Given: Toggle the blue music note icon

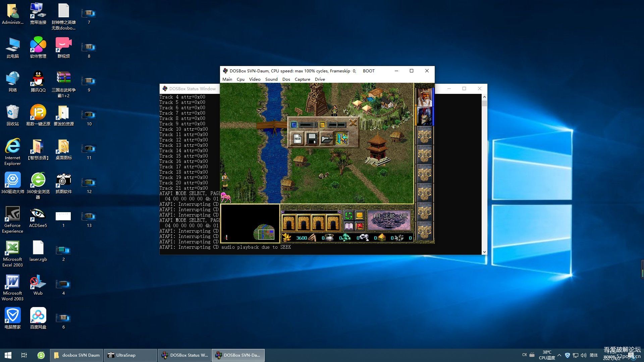Looking at the screenshot, I should (x=294, y=125).
